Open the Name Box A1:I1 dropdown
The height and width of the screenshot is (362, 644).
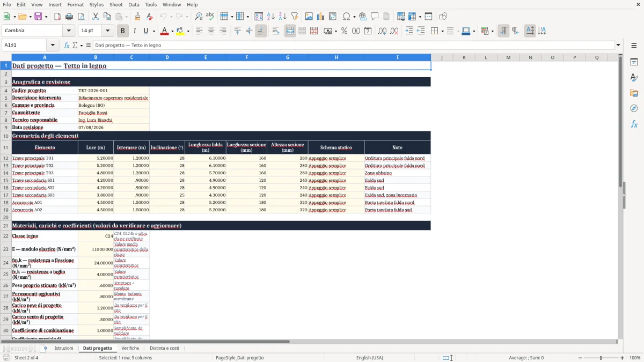coord(53,45)
